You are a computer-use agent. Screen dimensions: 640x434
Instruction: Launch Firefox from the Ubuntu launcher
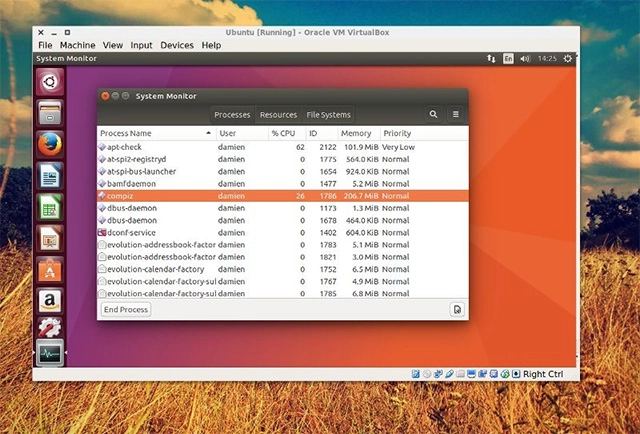[50, 145]
